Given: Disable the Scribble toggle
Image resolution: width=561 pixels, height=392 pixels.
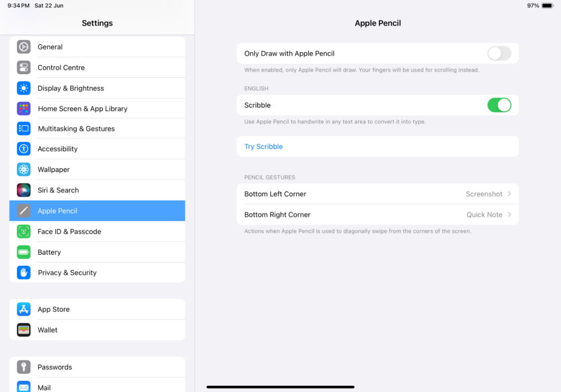Looking at the screenshot, I should click(499, 105).
